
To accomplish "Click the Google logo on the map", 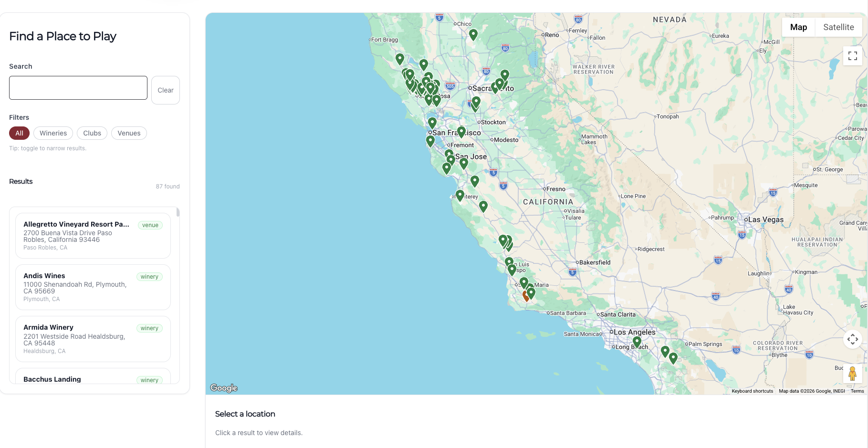I will [x=224, y=388].
